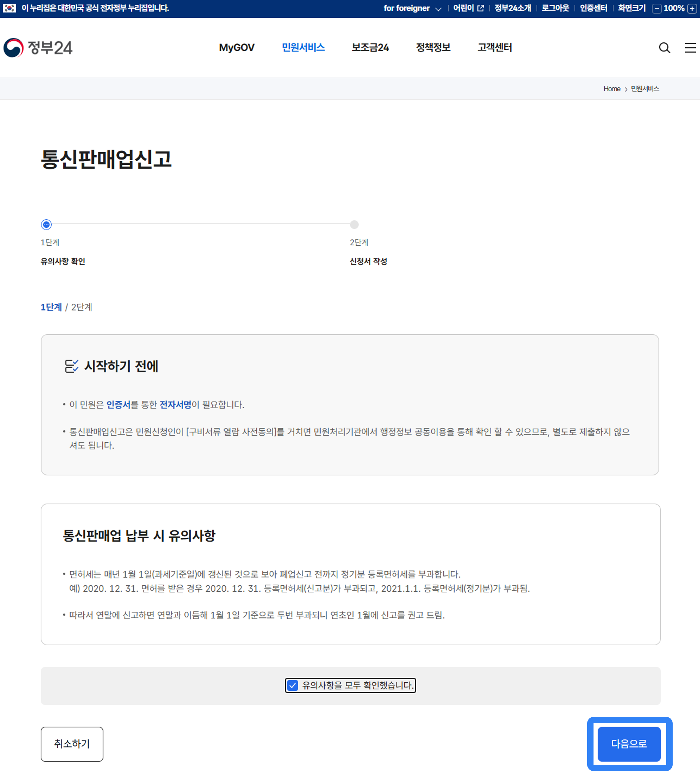This screenshot has height=784, width=700.
Task: Go to Home breadcrumb link
Action: click(x=612, y=89)
